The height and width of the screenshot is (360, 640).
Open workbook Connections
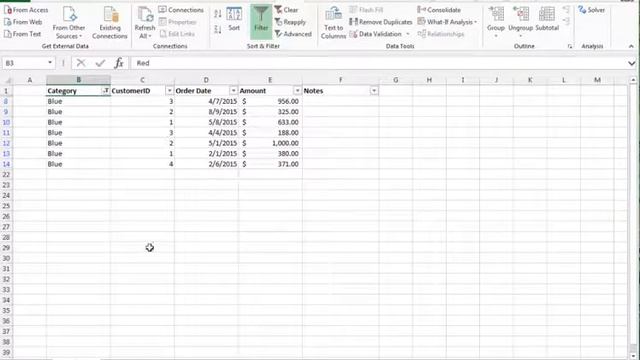[181, 9]
